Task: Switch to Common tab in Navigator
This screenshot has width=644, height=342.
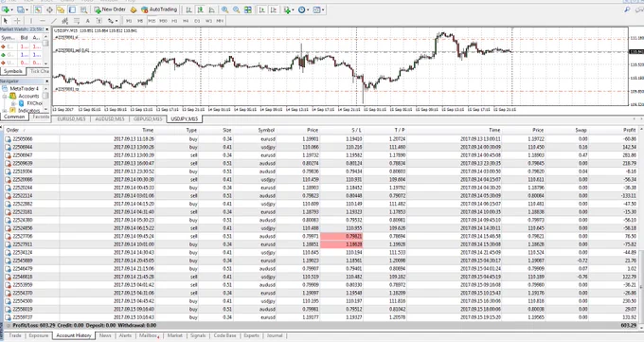Action: click(14, 117)
